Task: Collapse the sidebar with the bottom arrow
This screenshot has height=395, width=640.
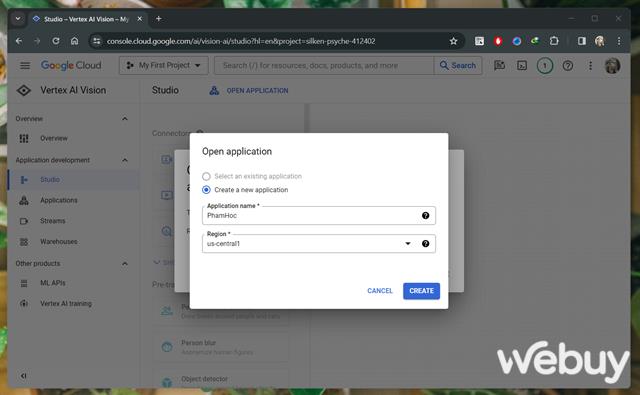Action: (x=24, y=376)
